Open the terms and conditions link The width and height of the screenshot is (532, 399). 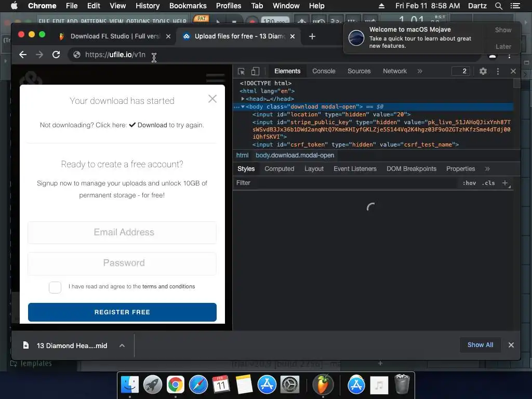point(169,286)
